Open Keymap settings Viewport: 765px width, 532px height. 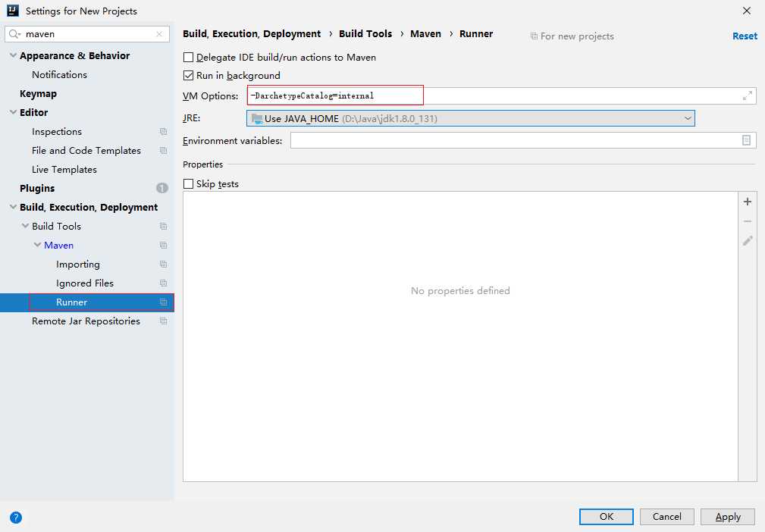[x=38, y=94]
